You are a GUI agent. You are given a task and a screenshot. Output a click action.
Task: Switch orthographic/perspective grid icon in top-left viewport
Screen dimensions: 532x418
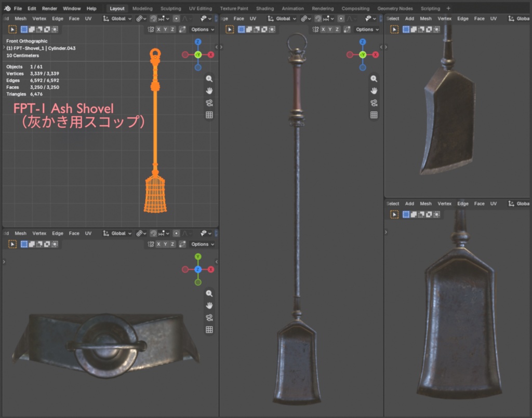[209, 115]
